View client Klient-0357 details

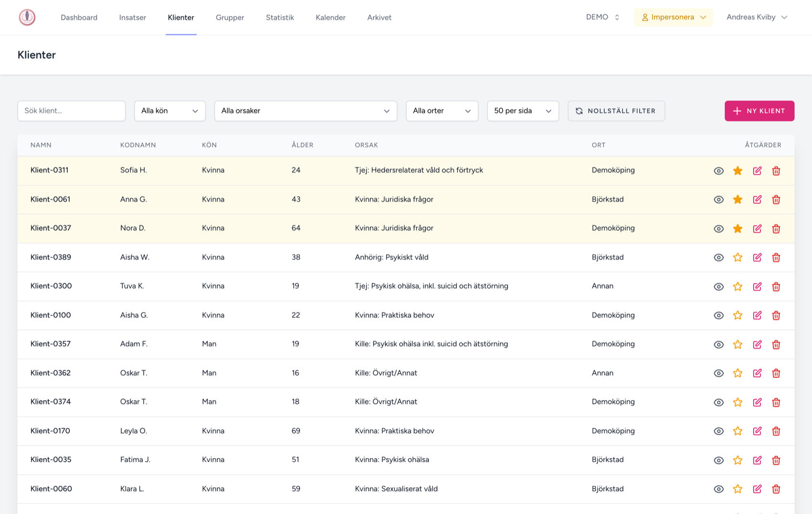coord(718,344)
